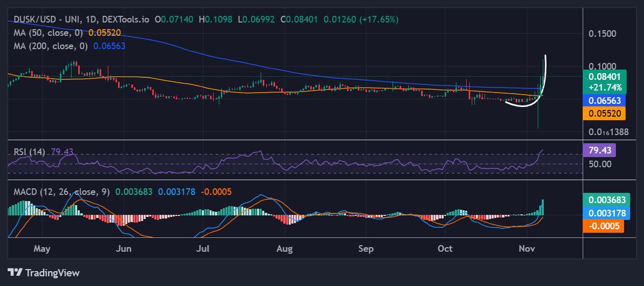Click the Jul label on time axis
The width and height of the screenshot is (644, 286).
(203, 249)
